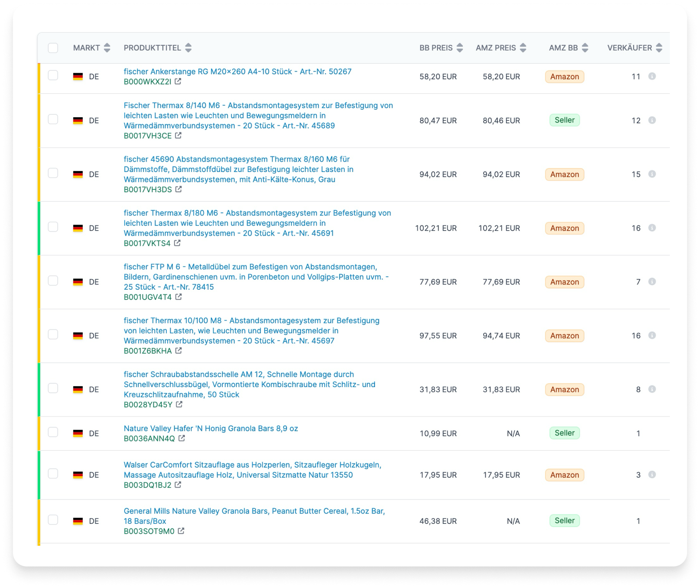Open fischer FTP M 6 Metalldübel product title
The image size is (700, 588).
(x=256, y=277)
